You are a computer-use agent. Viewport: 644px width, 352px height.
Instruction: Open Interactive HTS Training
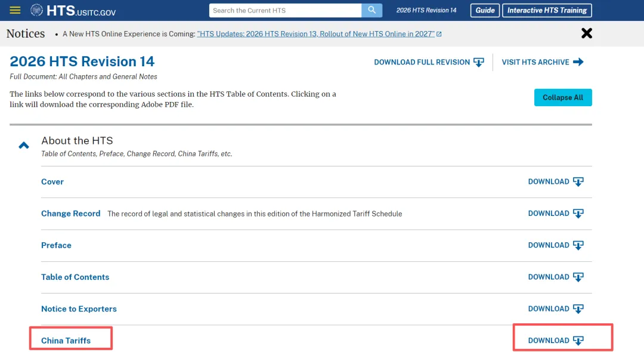click(547, 10)
